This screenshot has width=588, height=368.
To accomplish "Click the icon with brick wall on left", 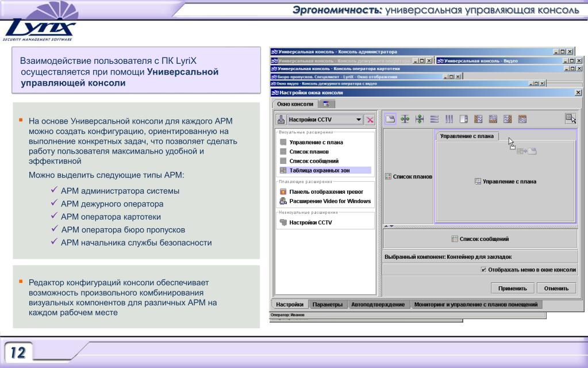I will point(478,119).
